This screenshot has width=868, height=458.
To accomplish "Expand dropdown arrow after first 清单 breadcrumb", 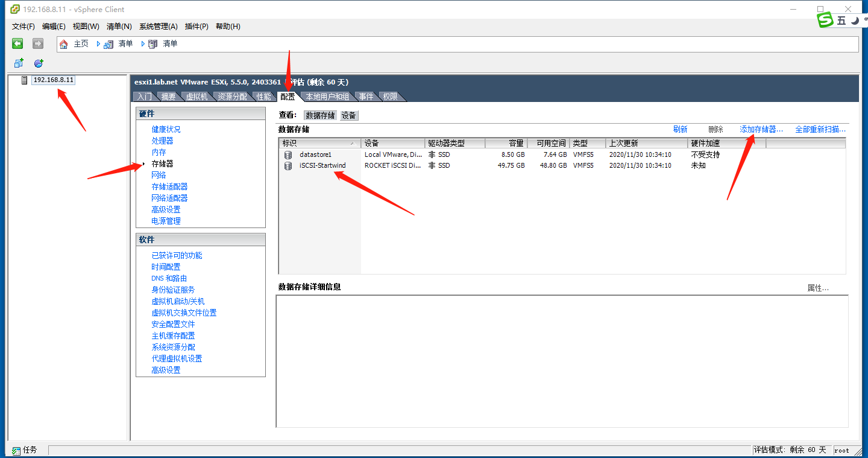I will pos(143,44).
